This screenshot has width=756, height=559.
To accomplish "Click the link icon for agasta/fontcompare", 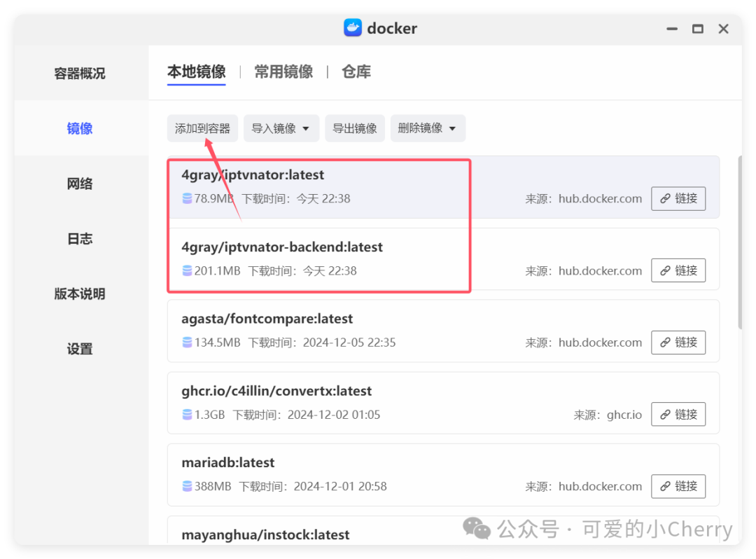I will click(x=665, y=343).
